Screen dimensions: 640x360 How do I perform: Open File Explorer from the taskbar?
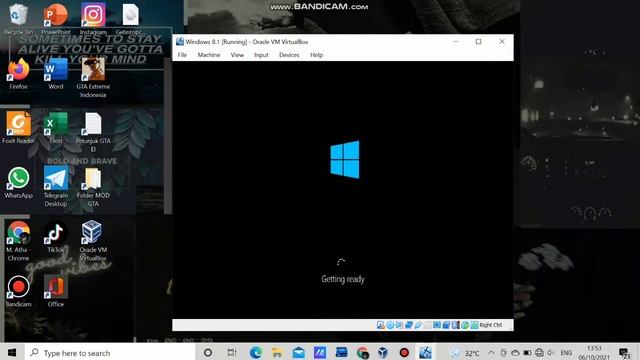click(x=277, y=353)
